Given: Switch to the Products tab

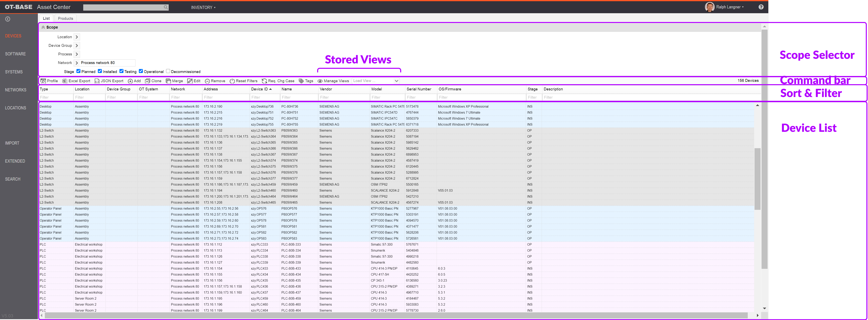Looking at the screenshot, I should pos(65,19).
